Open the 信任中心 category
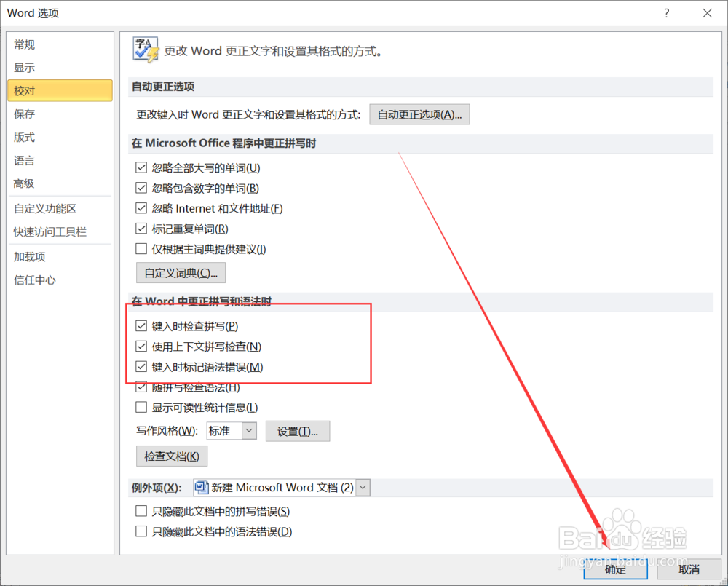This screenshot has width=728, height=586. (60, 280)
